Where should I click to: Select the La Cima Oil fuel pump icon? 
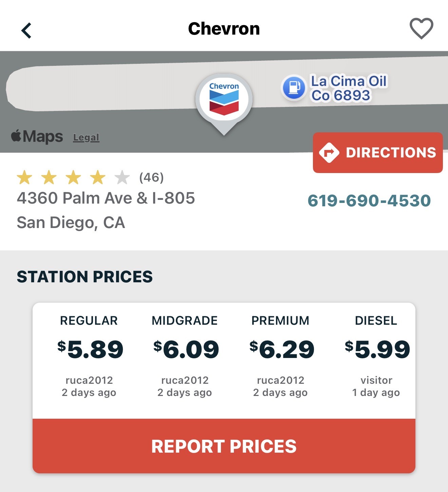(x=294, y=88)
